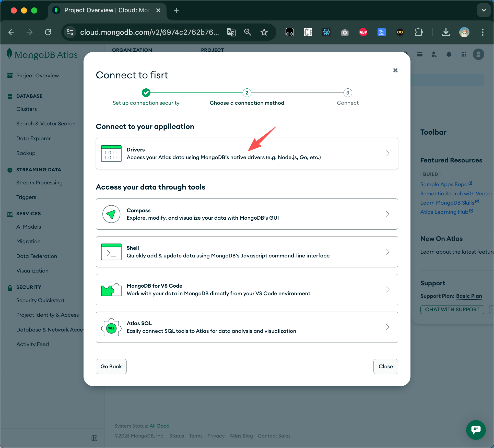Dismiss the dialog with the X
494x448 pixels.
pyautogui.click(x=395, y=70)
